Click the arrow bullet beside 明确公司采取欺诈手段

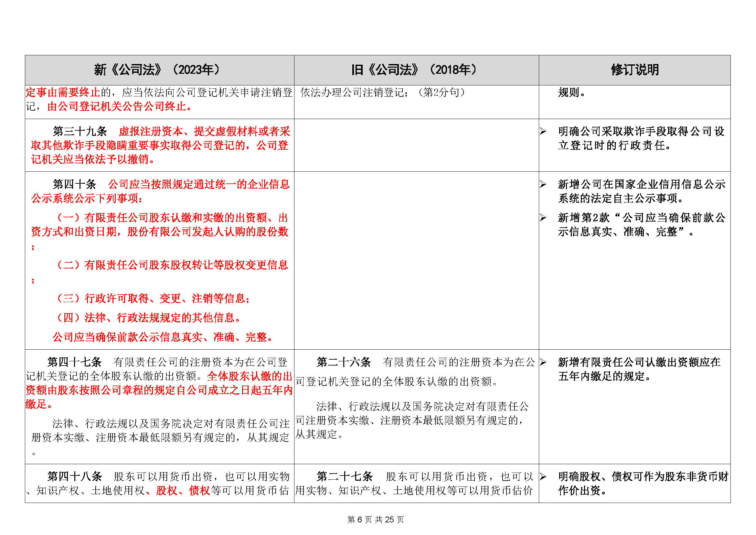click(543, 131)
